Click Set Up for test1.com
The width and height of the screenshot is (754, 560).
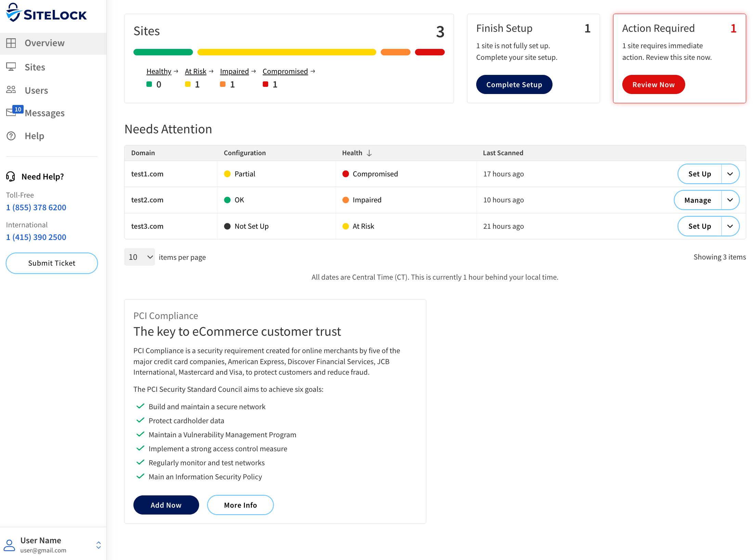(x=700, y=174)
